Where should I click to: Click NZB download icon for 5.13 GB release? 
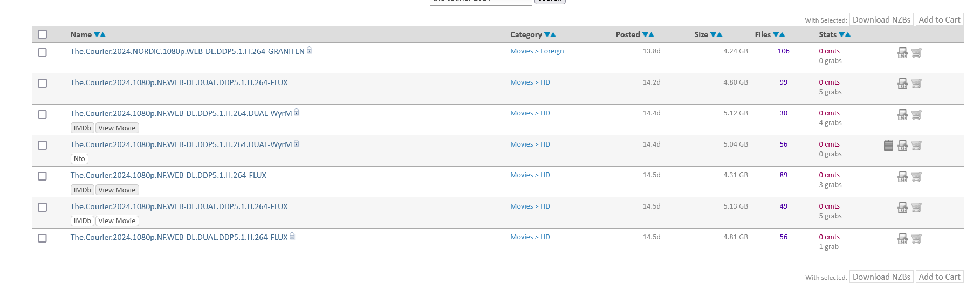pos(902,208)
